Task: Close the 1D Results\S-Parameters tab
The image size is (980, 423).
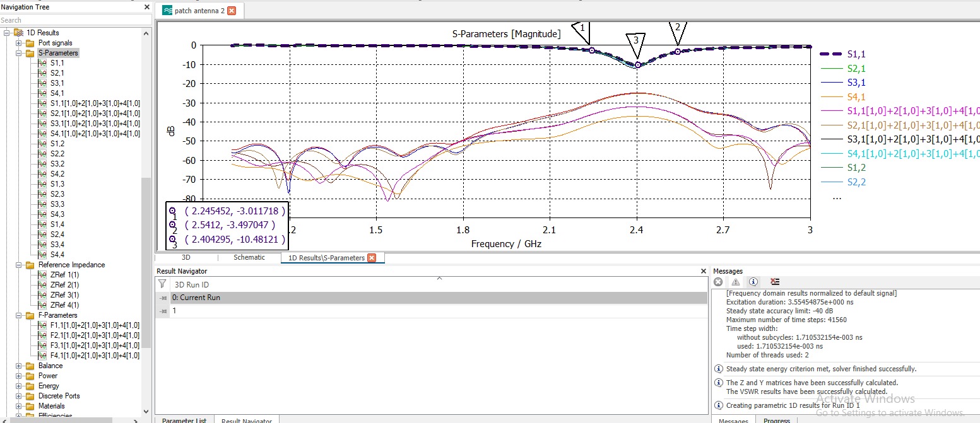Action: pos(372,257)
